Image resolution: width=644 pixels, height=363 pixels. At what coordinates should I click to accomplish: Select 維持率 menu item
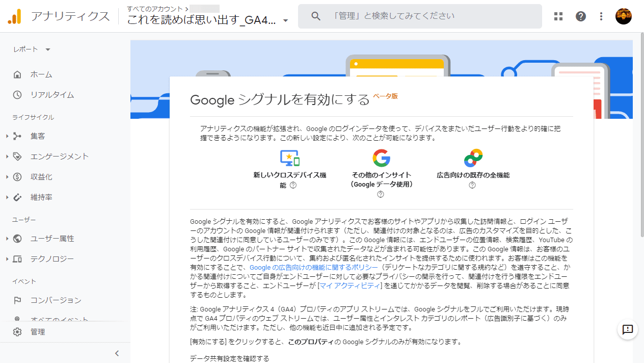pos(41,197)
